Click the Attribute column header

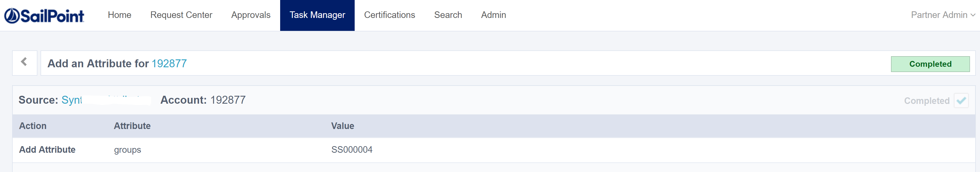pos(132,126)
